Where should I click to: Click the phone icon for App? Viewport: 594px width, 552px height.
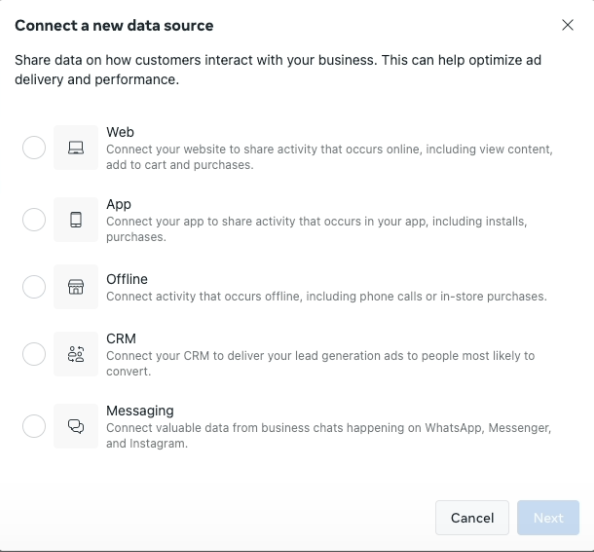pos(76,219)
